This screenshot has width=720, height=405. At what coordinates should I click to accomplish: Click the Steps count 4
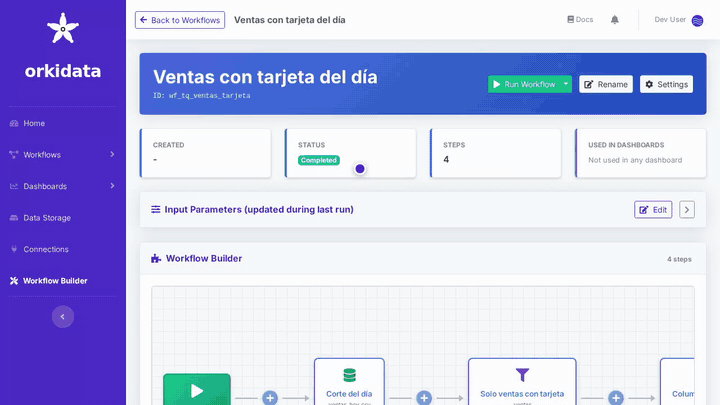pos(446,160)
